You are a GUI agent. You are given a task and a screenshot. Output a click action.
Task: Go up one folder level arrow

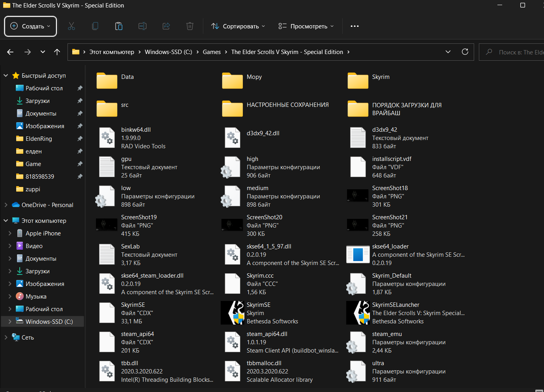pyautogui.click(x=57, y=52)
